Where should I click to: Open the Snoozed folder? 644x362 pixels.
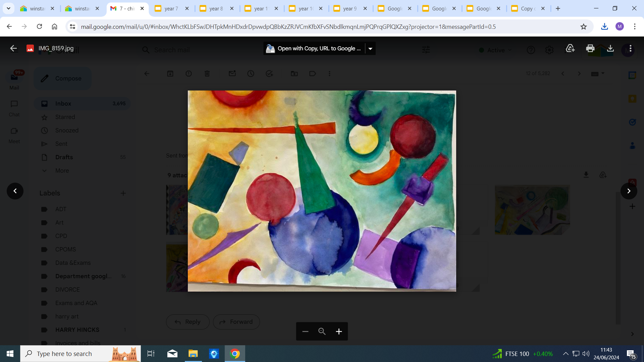pos(83,130)
